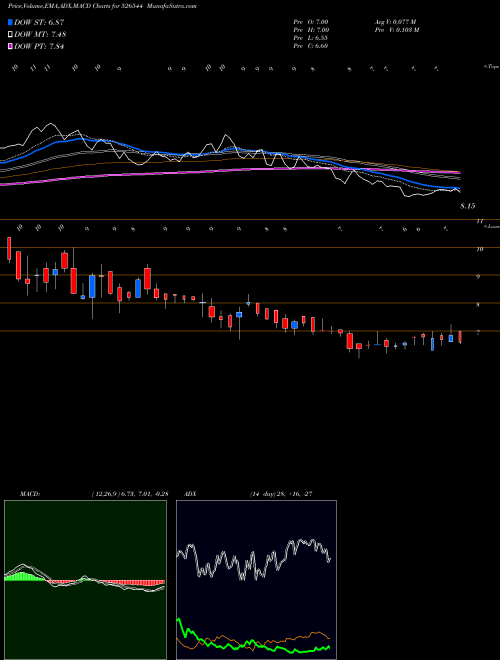
Task: Click the price axis label '10'
Action: point(479,249)
